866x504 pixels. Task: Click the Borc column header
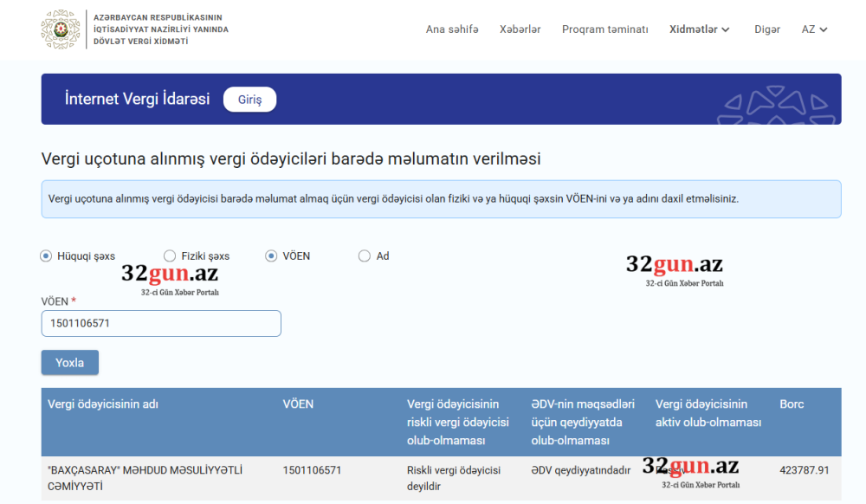point(792,404)
